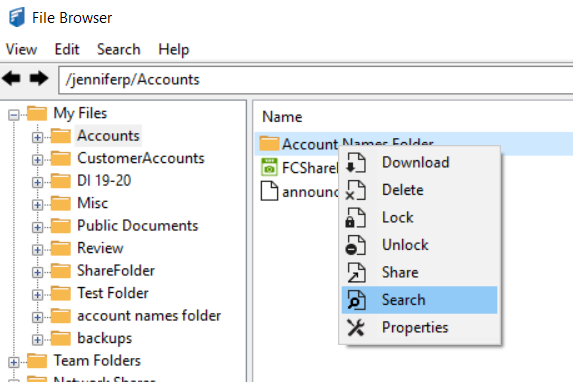Choose Download from the context menu
The width and height of the screenshot is (573, 382).
point(420,163)
